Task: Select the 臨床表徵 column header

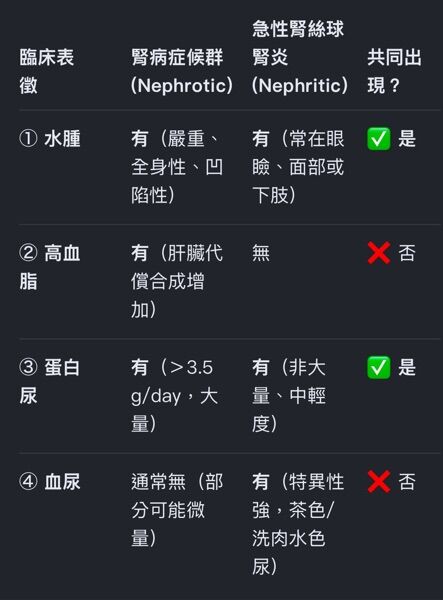Action: point(47,71)
